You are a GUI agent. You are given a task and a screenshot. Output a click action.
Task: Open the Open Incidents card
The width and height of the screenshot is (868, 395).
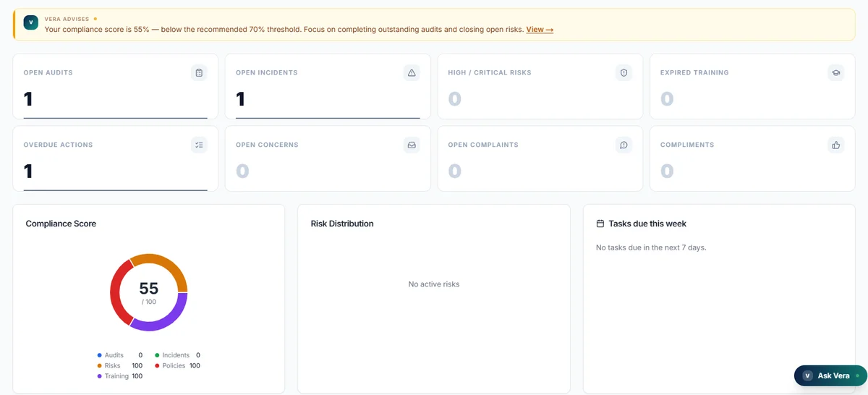(x=328, y=86)
